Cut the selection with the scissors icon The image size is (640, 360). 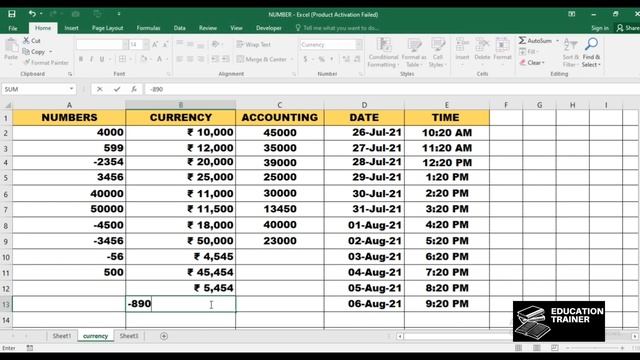(32, 40)
